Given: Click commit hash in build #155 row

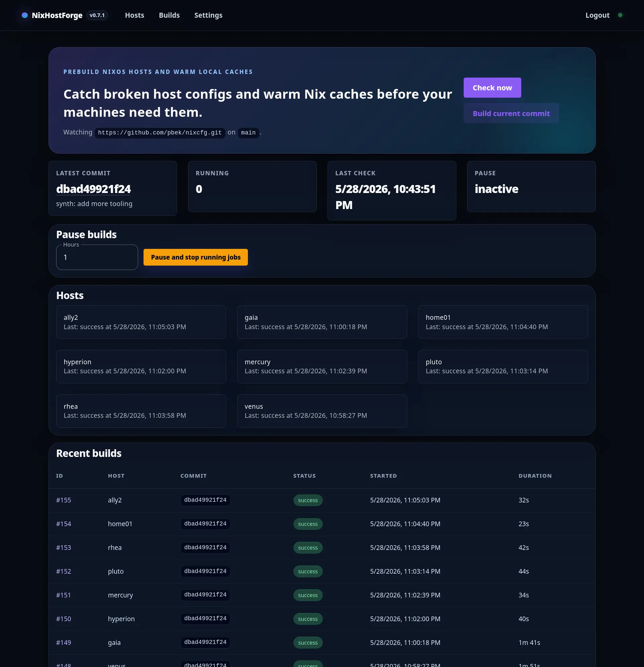Looking at the screenshot, I should pos(205,500).
